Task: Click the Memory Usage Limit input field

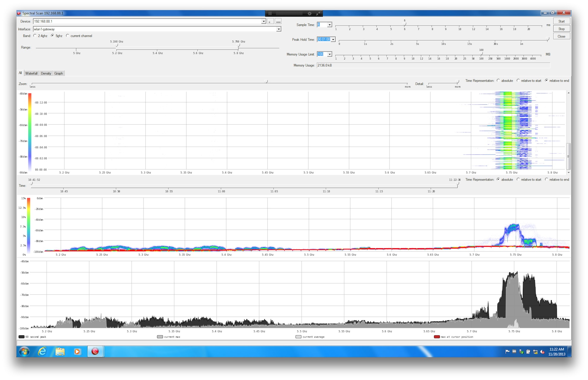Action: [322, 54]
